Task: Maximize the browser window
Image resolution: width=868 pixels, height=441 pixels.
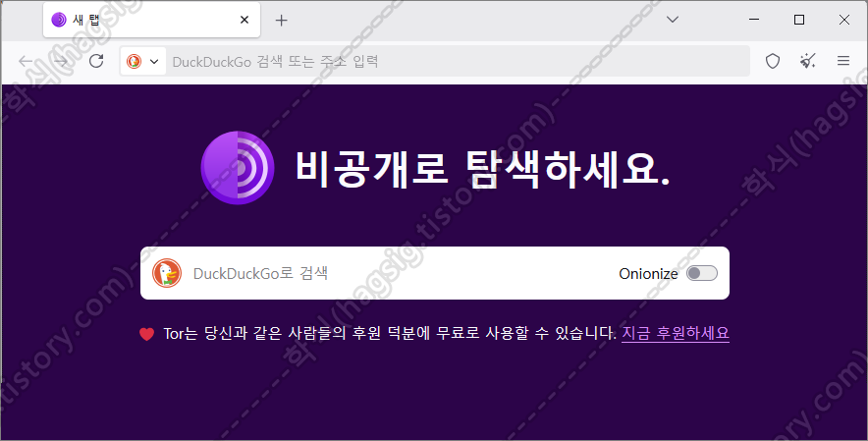Action: coord(799,20)
